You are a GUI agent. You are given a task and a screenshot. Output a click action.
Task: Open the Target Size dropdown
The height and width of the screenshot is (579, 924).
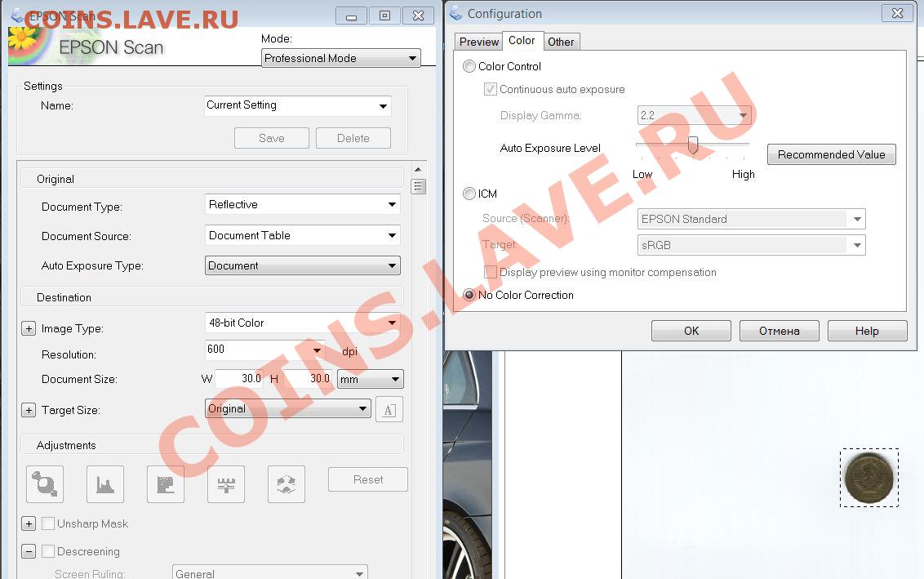click(287, 408)
